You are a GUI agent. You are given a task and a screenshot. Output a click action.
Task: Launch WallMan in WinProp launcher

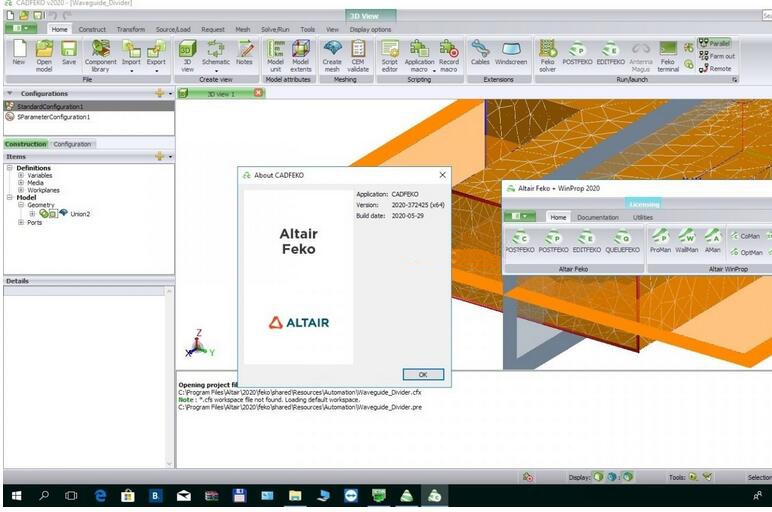[686, 241]
